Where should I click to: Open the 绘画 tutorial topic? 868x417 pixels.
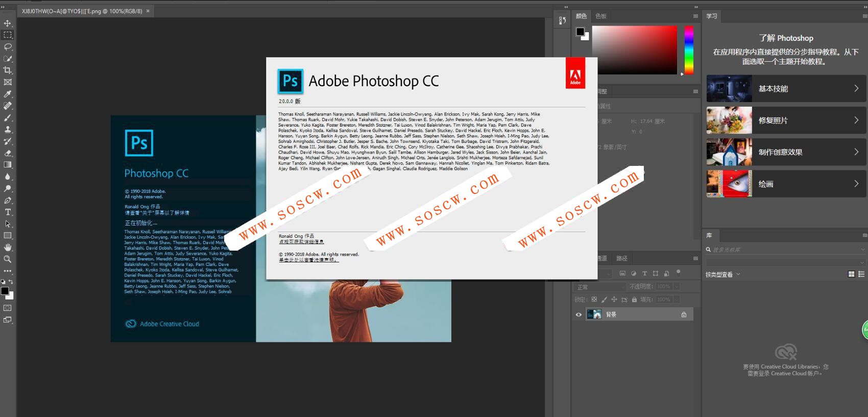coord(786,184)
